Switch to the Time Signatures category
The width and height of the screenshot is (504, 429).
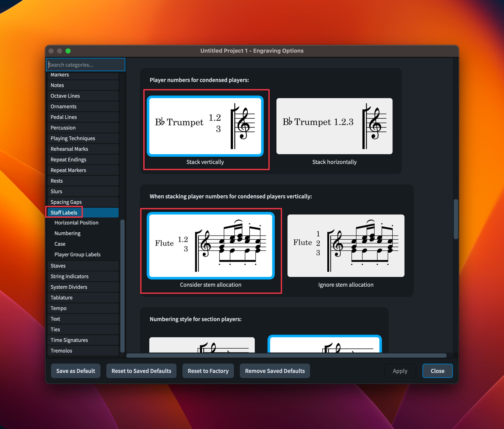(83, 340)
